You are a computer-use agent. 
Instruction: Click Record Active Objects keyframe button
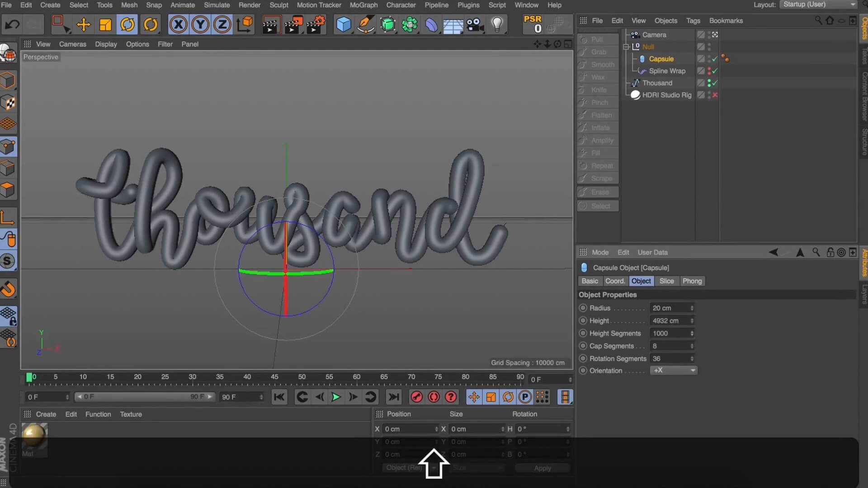pyautogui.click(x=416, y=397)
